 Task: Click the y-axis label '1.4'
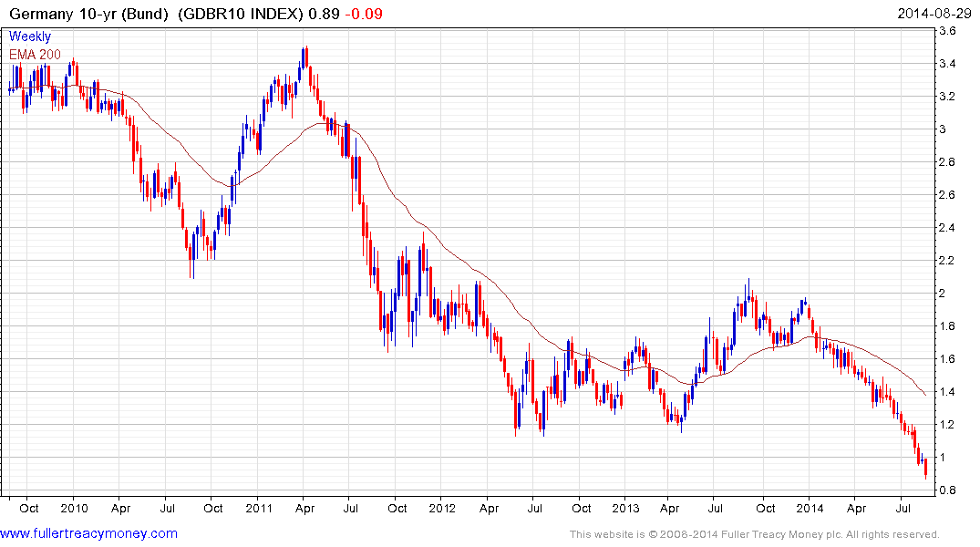coord(947,392)
